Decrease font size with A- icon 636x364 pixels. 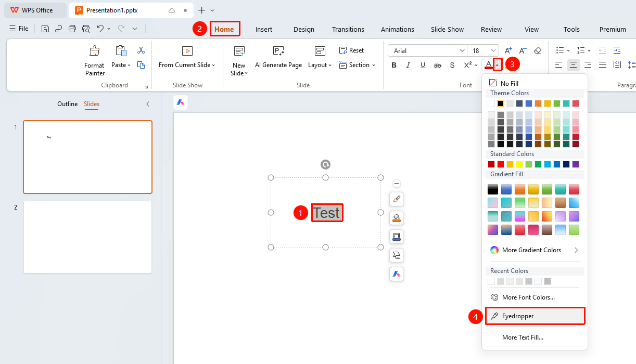523,50
